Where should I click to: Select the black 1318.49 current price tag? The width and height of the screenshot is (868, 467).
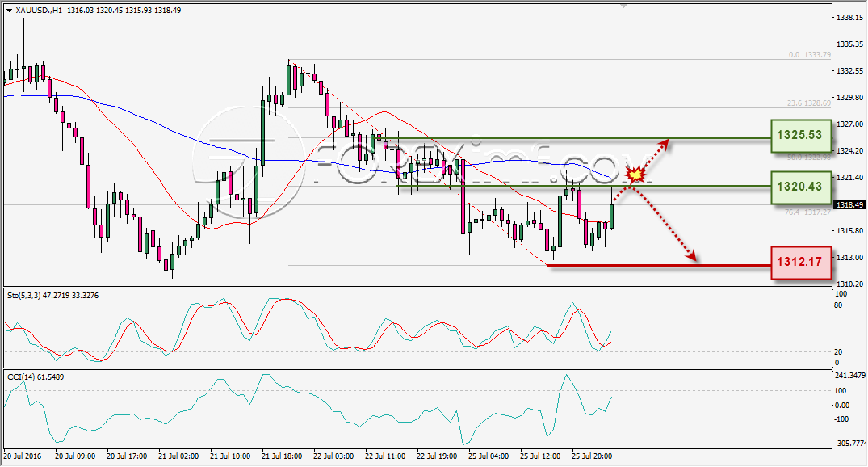[x=849, y=205]
